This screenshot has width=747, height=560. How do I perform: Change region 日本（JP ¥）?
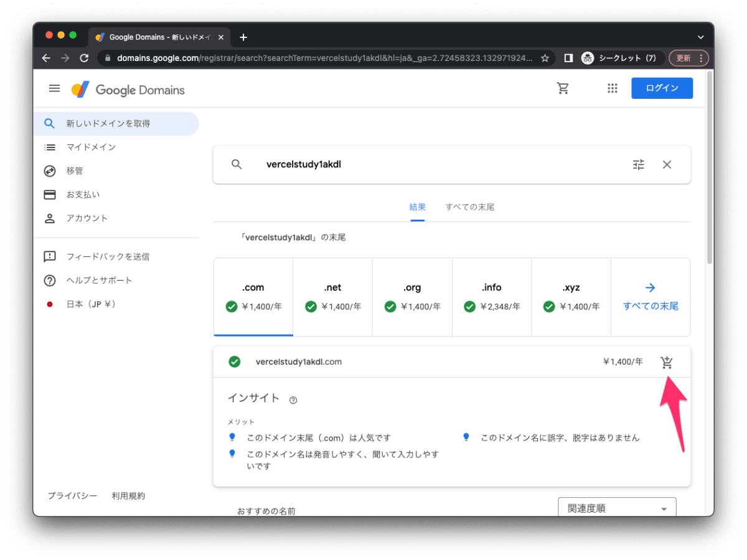116,304
